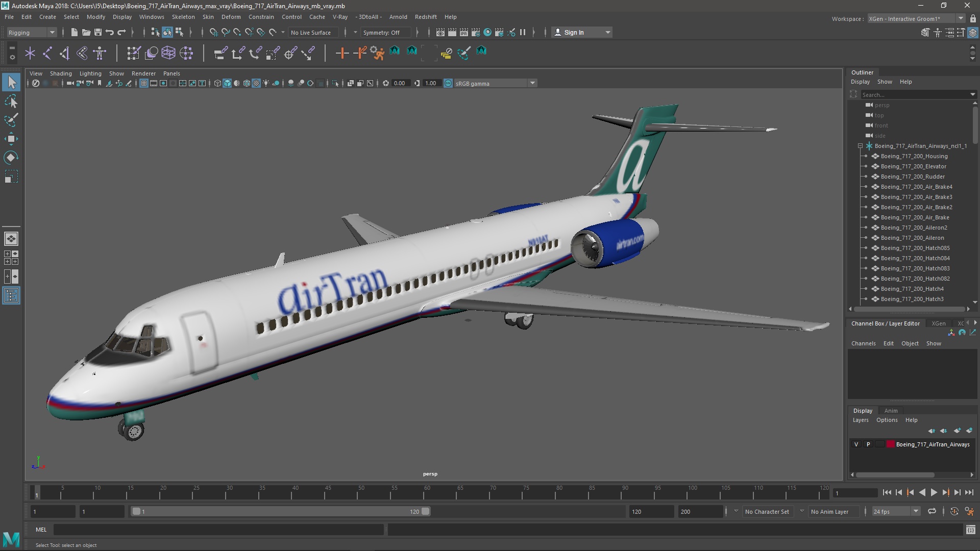Viewport: 980px width, 551px height.
Task: Open the Rigging menu set dropdown
Action: tap(32, 32)
